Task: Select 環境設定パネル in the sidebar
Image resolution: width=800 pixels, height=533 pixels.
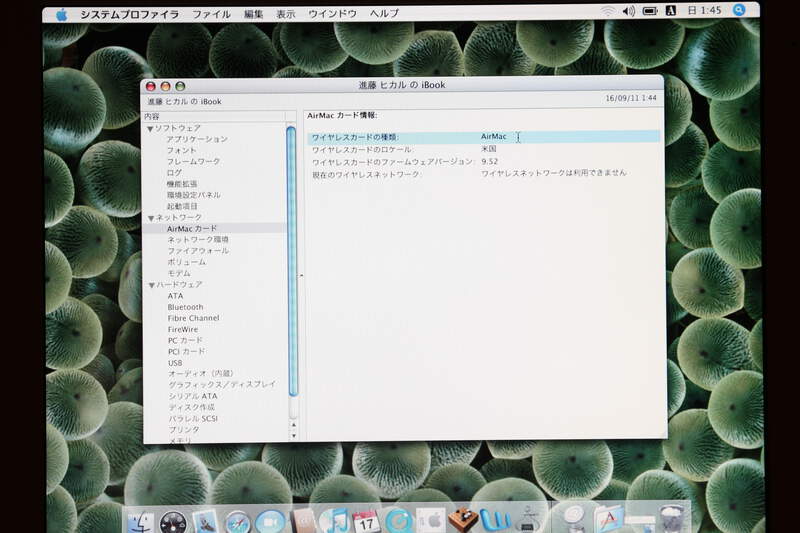Action: pyautogui.click(x=194, y=195)
